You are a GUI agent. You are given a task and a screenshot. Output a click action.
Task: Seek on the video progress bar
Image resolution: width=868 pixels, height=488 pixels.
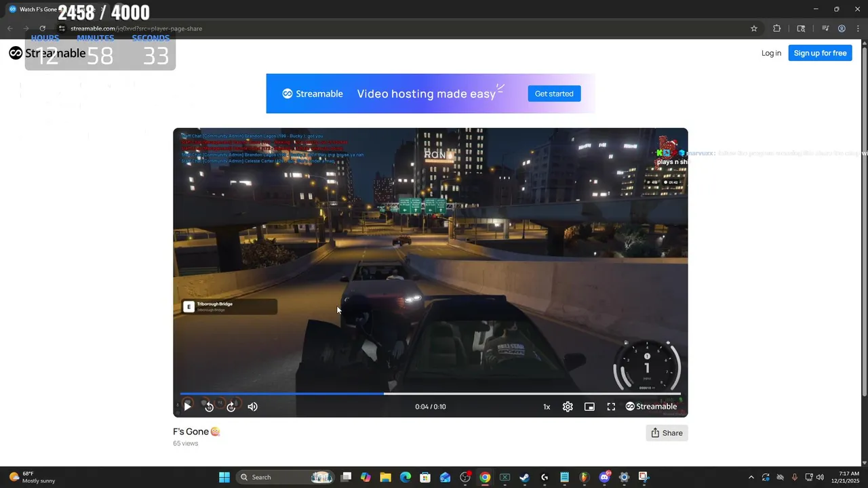point(430,393)
